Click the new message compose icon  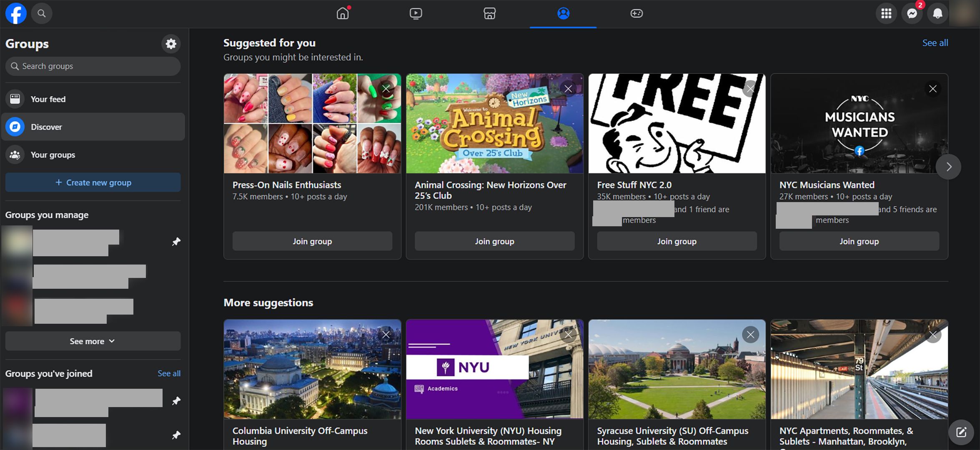(961, 432)
